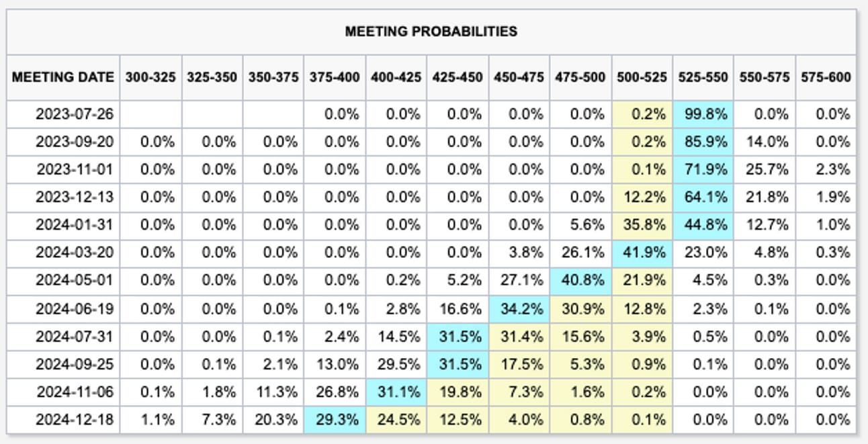
Task: Click the 31.1% cell for 2024-11-06
Action: tap(396, 392)
